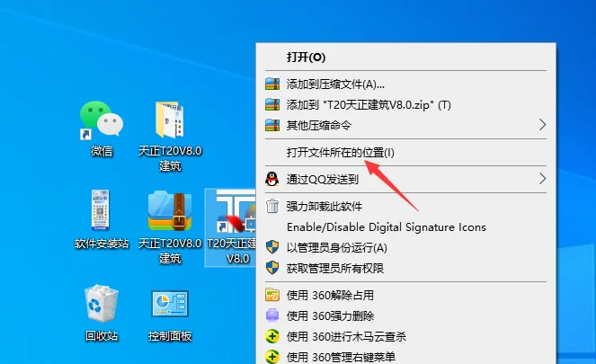This screenshot has height=364, width=596.
Task: Choose 使用 360管理右键菜单 menu entry
Action: (x=405, y=357)
